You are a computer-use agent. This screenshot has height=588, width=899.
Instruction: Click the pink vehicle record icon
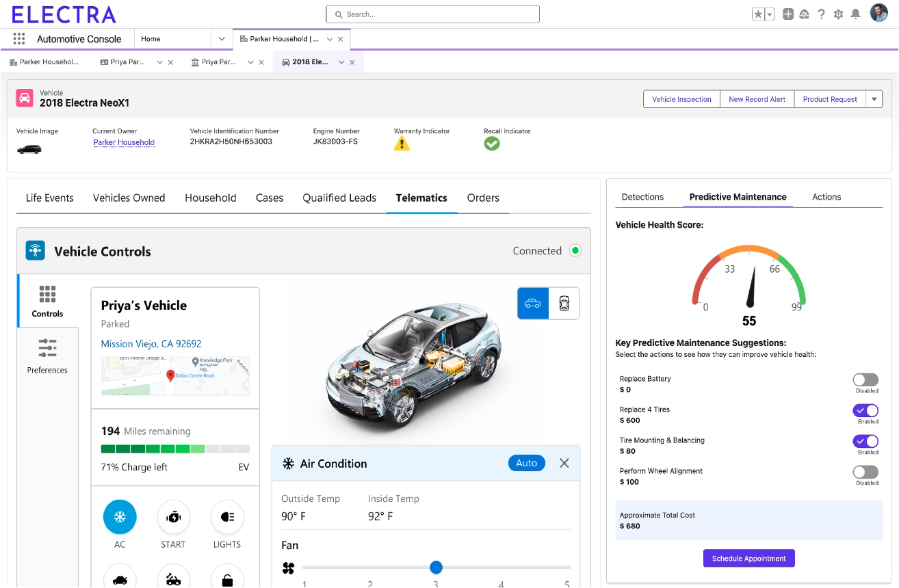tap(25, 98)
